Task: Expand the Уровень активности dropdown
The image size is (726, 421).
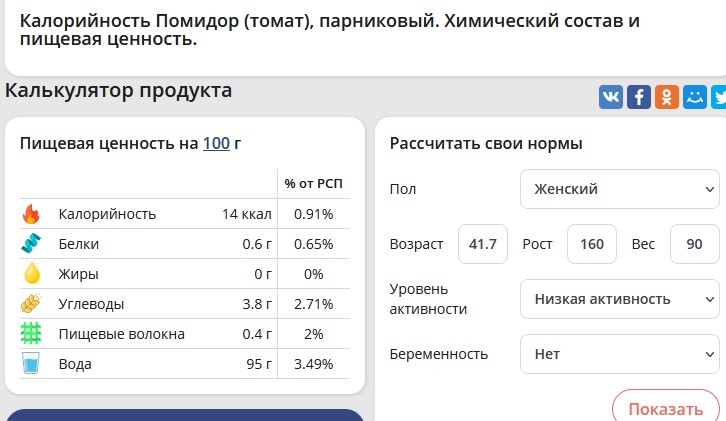Action: tap(620, 298)
